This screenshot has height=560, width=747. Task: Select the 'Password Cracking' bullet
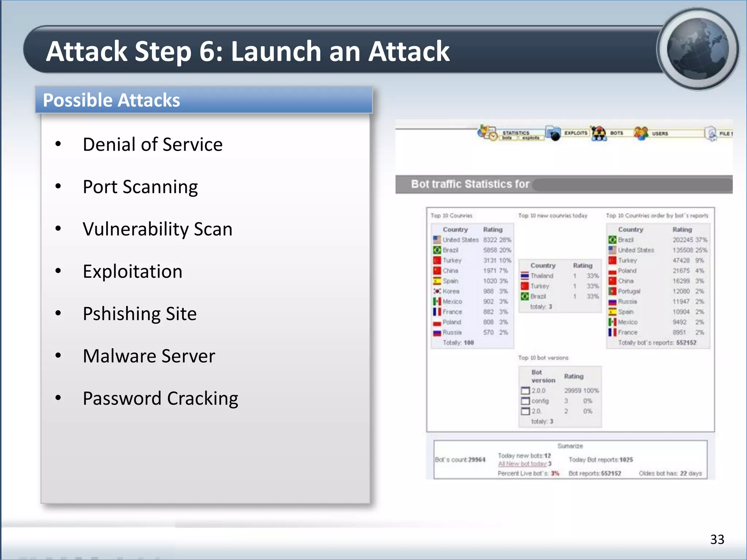[x=160, y=398]
